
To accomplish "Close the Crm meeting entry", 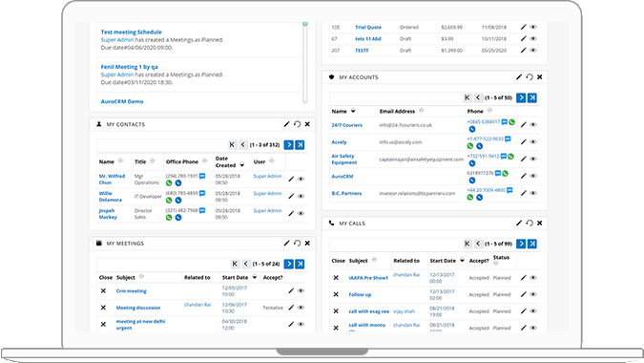I will pos(103,290).
